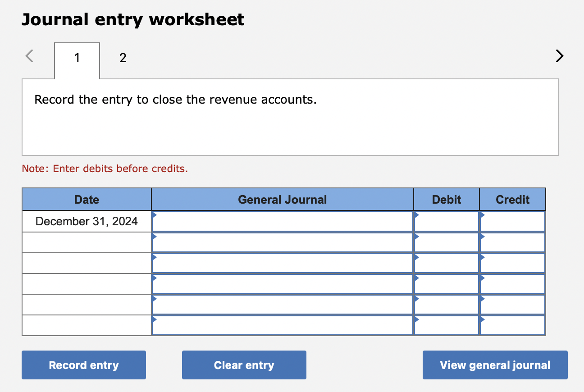Click the blue triangle beside the first Debit cell
584x392 pixels.
(416, 214)
